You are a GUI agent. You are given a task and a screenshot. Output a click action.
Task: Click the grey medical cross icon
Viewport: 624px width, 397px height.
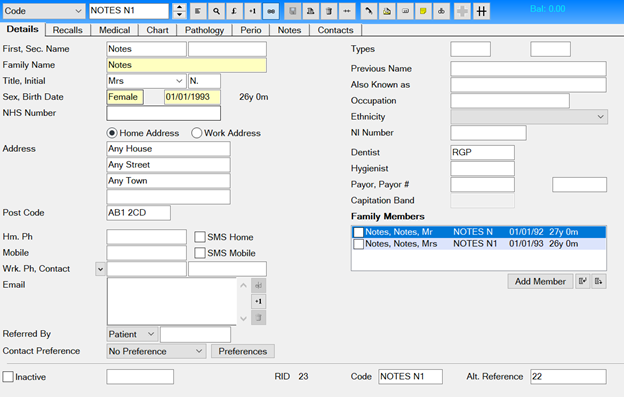(462, 11)
